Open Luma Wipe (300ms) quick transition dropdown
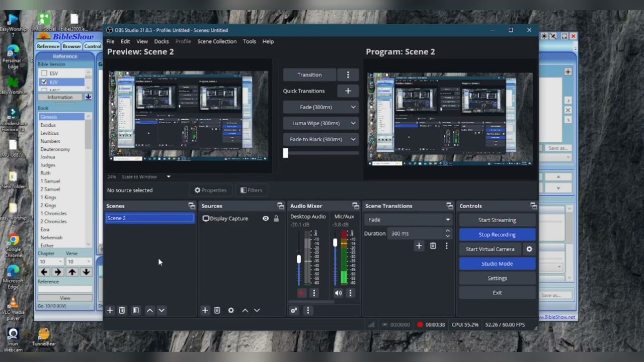This screenshot has height=362, width=644. tap(320, 123)
